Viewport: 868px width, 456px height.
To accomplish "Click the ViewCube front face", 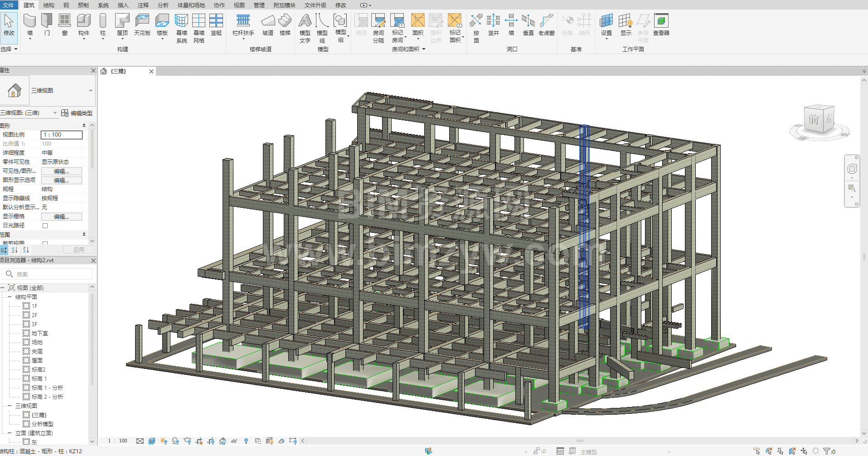I will pos(814,120).
